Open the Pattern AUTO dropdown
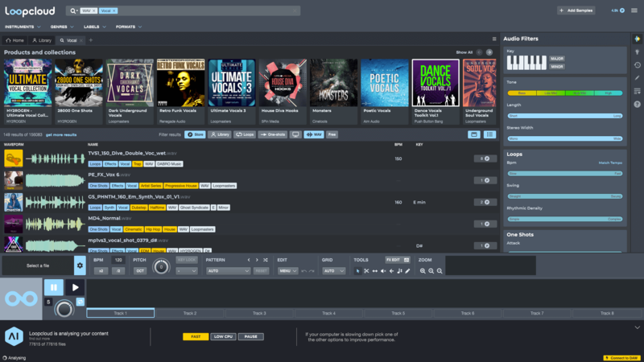Viewport: 644px width, 362px height. coord(228,271)
